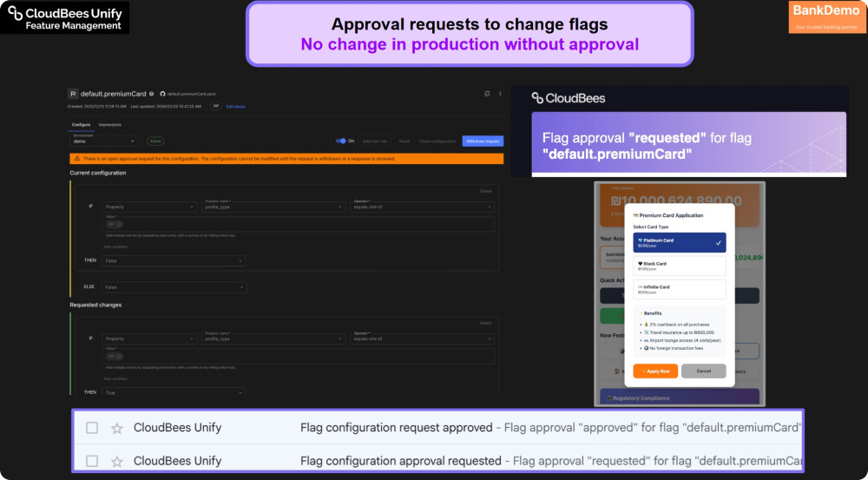The image size is (868, 480).
Task: Click the Regulatory Compliance banner in bank app
Action: 680,398
